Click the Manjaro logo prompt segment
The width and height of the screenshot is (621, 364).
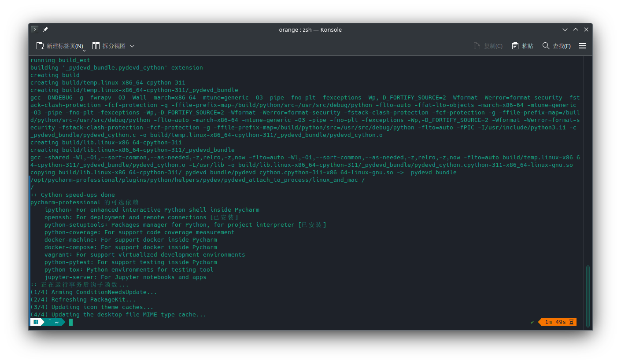pyautogui.click(x=36, y=322)
